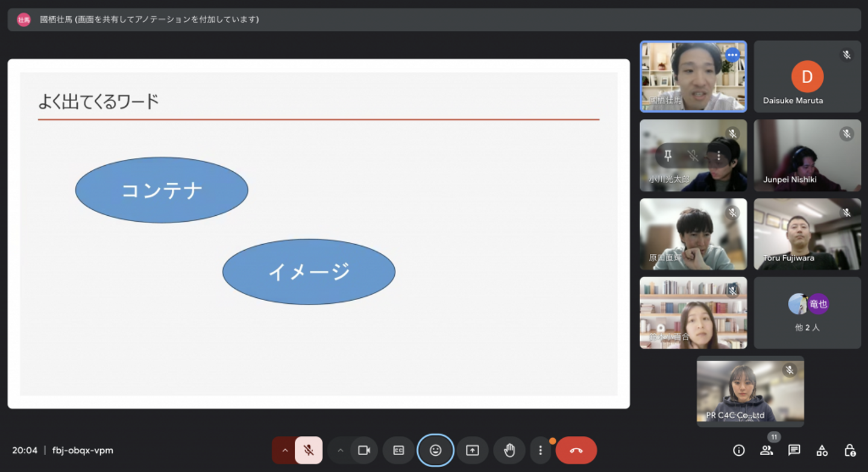Open video settings chevron beside the camera
This screenshot has width=868, height=472.
point(340,450)
